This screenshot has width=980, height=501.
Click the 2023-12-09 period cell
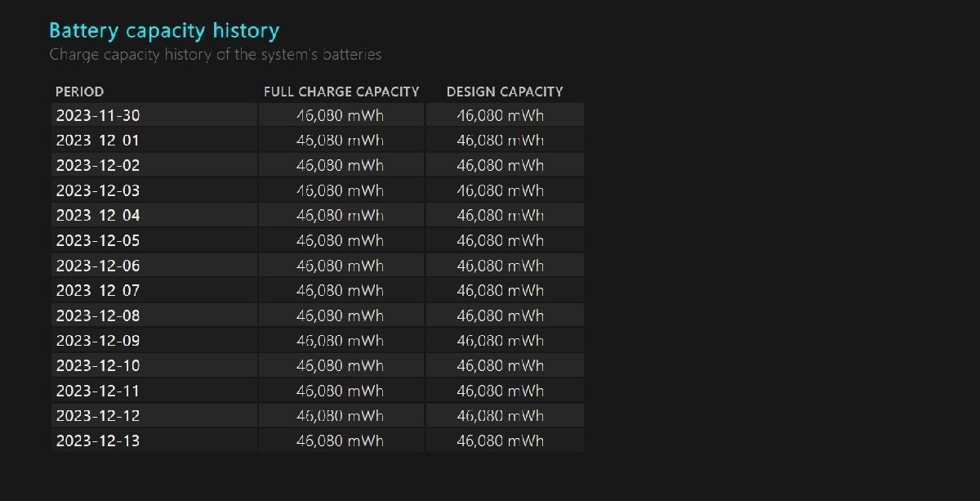coord(98,341)
